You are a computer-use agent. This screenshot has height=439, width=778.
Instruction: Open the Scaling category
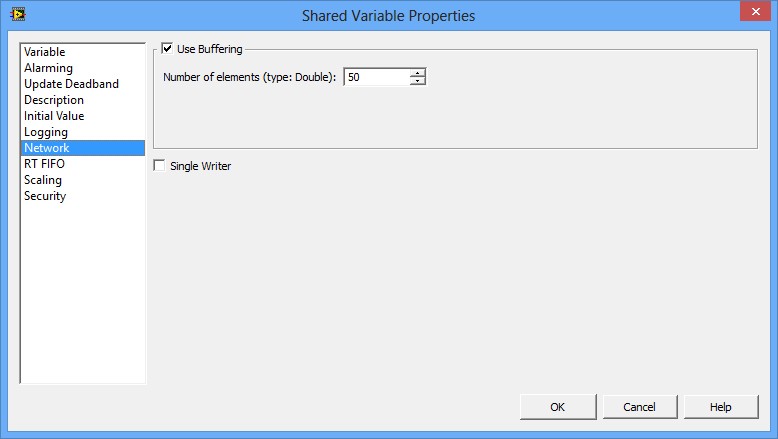[x=43, y=180]
